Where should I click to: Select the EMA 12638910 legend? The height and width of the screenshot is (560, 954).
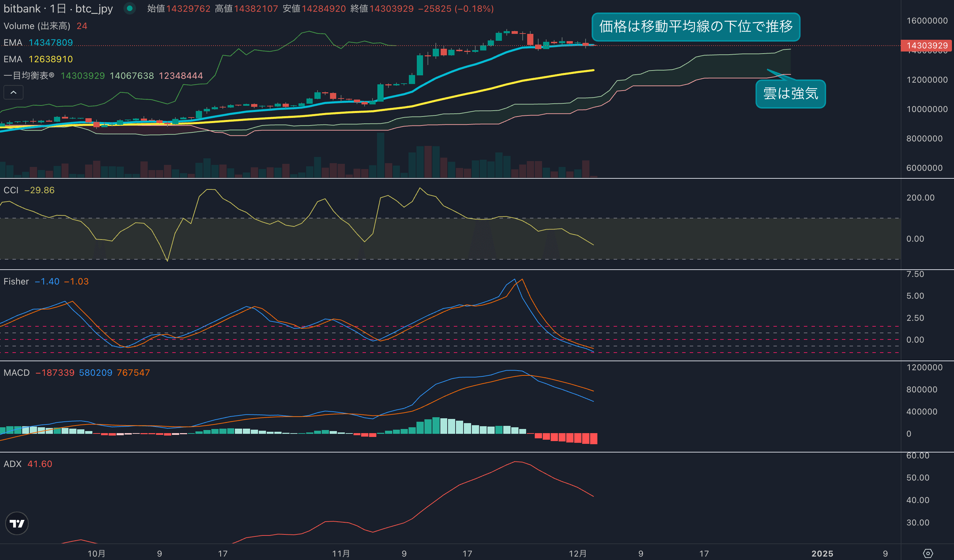pos(38,59)
